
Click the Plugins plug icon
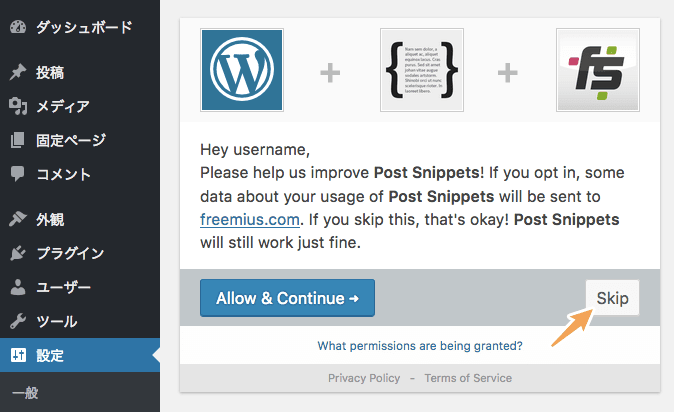[x=18, y=253]
